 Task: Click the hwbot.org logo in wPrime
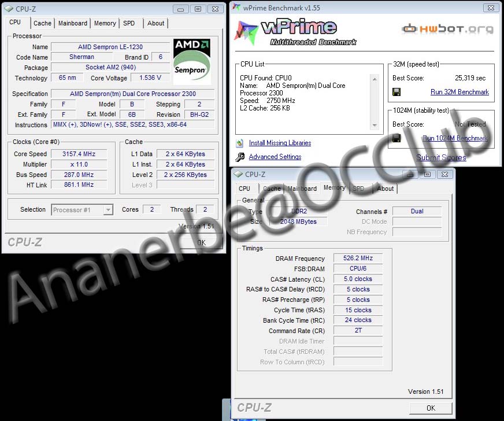pos(447,29)
